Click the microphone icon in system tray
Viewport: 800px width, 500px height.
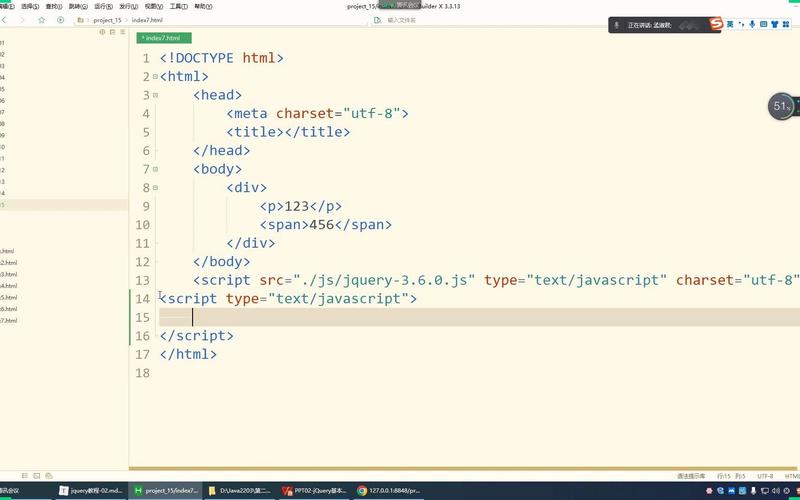pyautogui.click(x=754, y=491)
